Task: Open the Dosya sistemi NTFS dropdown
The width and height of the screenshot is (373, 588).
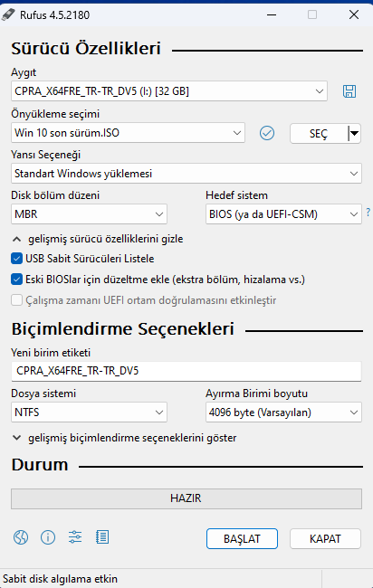Action: (89, 413)
